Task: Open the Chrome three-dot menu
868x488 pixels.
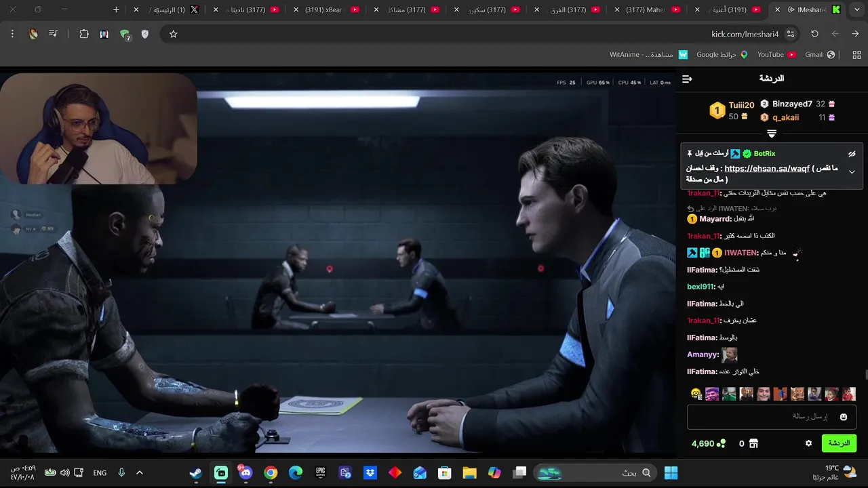Action: point(12,34)
